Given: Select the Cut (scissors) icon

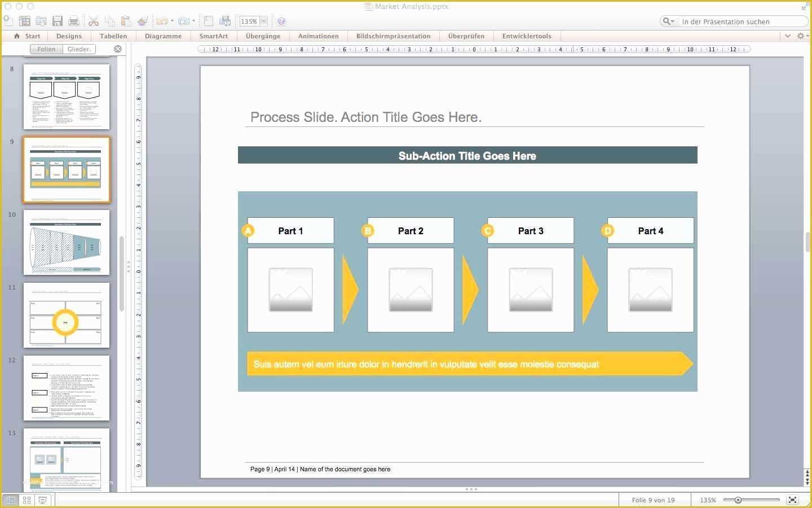Looking at the screenshot, I should [x=94, y=21].
